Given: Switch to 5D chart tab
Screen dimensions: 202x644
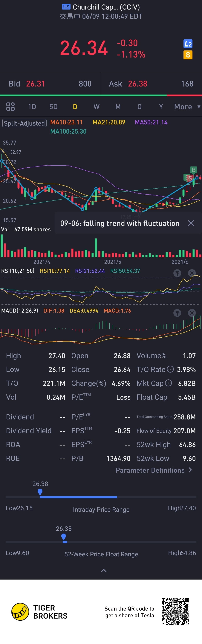Looking at the screenshot, I should (53, 107).
